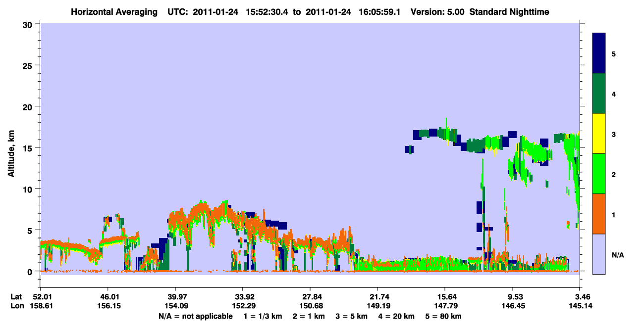Click the y-axis tick label 5
The width and height of the screenshot is (644, 330).
31,231
